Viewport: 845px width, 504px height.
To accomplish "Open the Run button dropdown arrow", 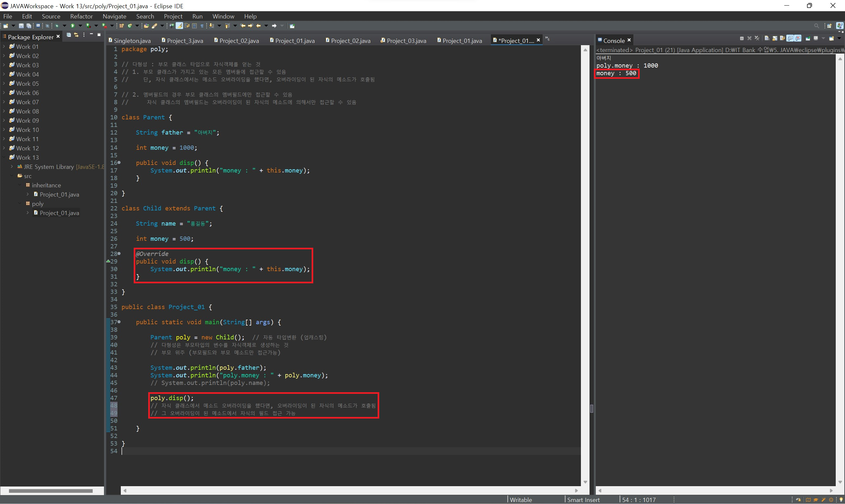I will point(80,26).
